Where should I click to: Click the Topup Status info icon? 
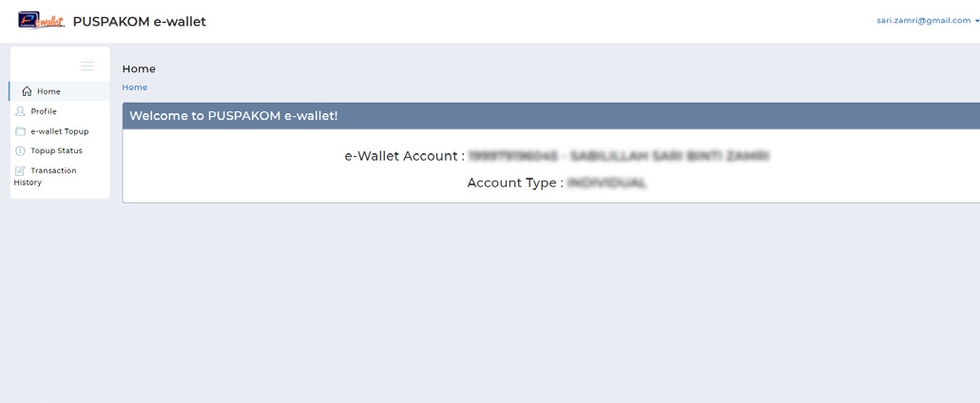point(20,150)
